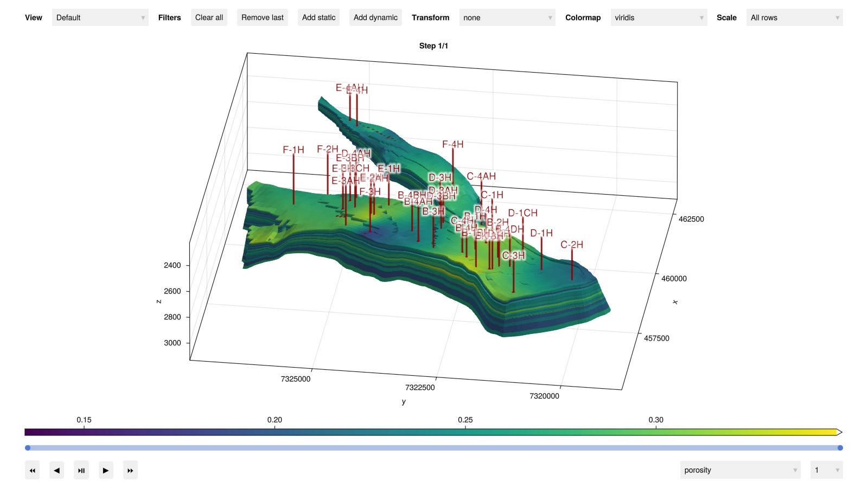Click well label C-2H in the 3D view
The image size is (868, 488).
pos(572,245)
